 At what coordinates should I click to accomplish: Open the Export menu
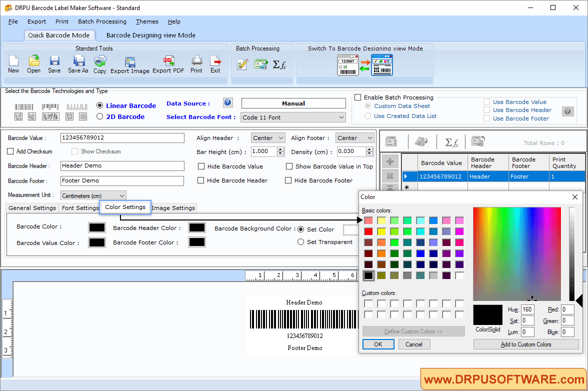[37, 21]
